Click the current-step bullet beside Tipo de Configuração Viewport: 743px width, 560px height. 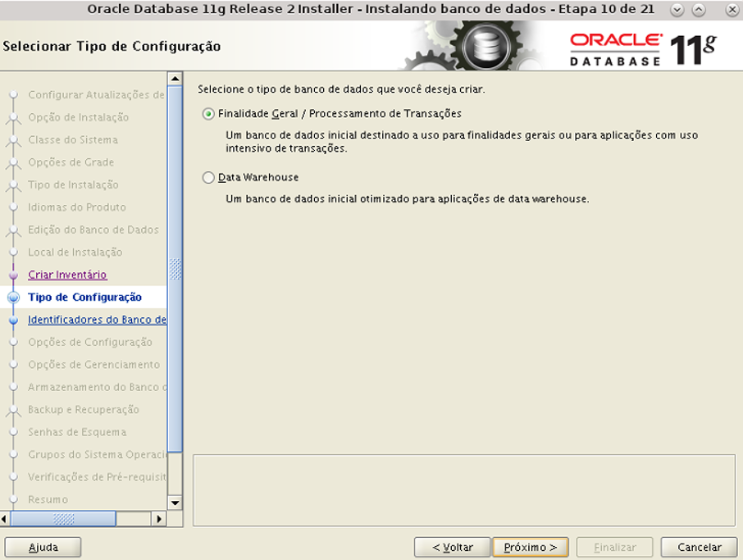point(14,298)
